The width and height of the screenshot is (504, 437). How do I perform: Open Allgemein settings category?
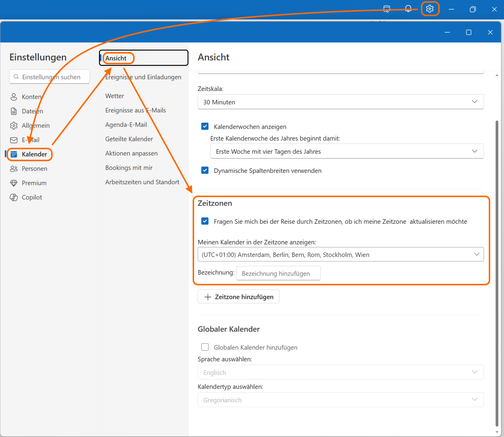click(35, 126)
